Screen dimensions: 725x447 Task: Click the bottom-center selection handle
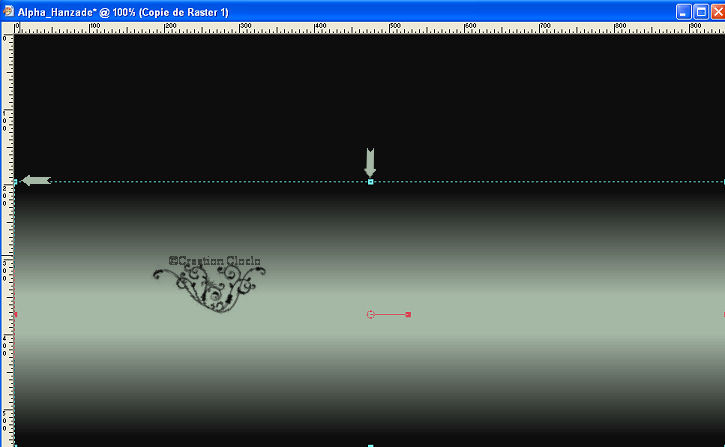tap(370, 445)
